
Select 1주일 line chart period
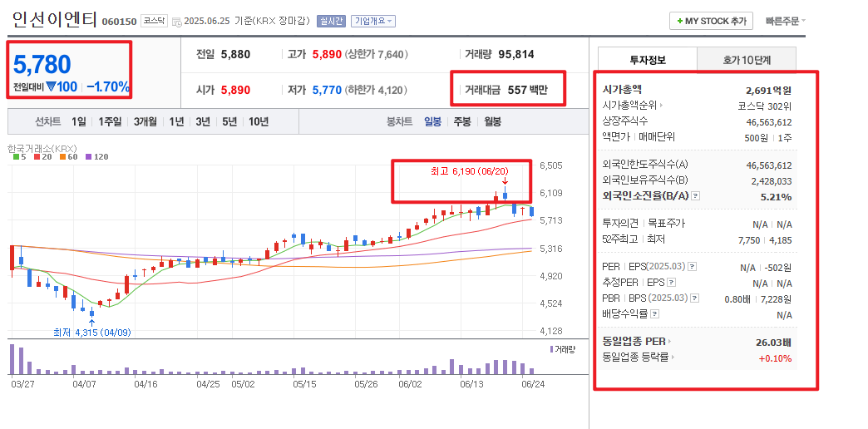pos(110,121)
